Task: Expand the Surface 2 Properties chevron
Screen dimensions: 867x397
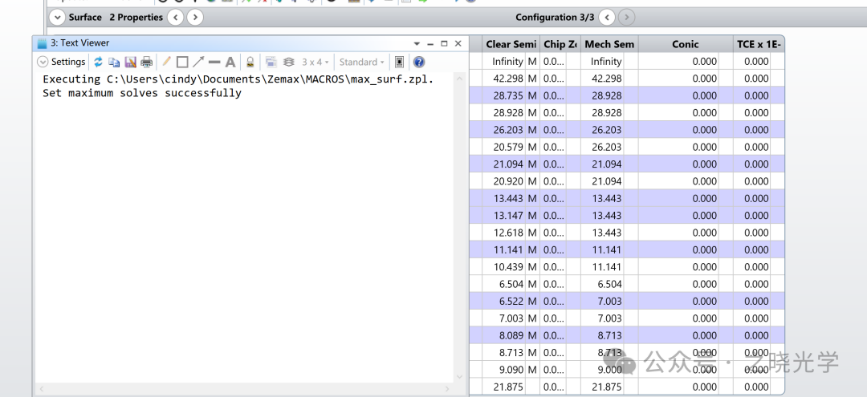Action: pyautogui.click(x=57, y=17)
